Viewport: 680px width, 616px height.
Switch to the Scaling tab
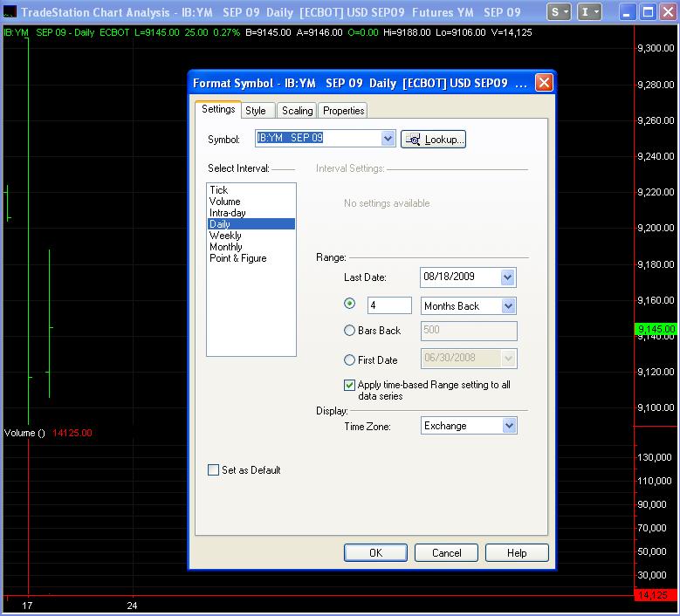coord(297,111)
